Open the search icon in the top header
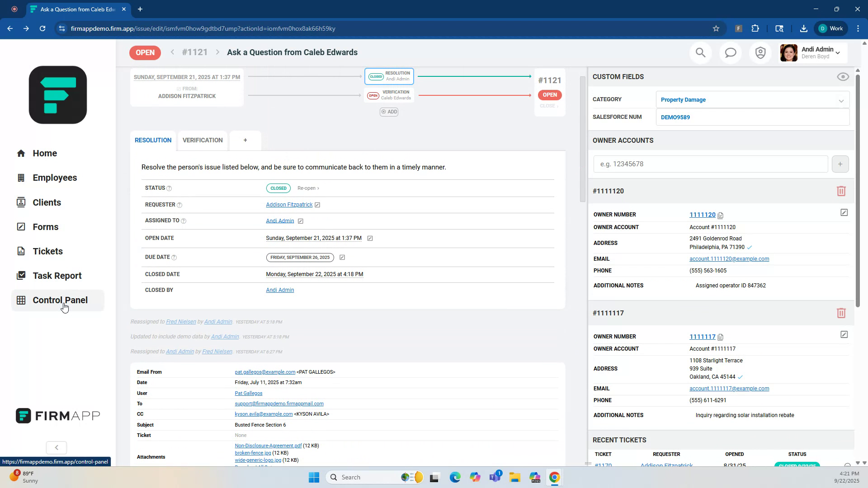The image size is (868, 488). [x=700, y=52]
